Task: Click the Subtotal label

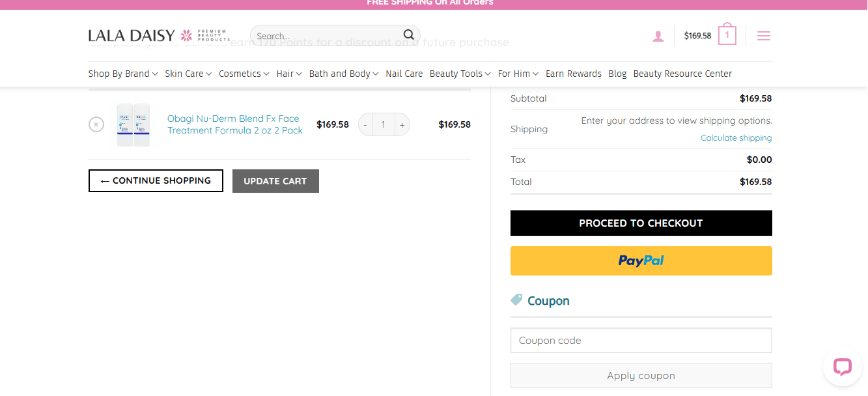Action: pyautogui.click(x=529, y=99)
